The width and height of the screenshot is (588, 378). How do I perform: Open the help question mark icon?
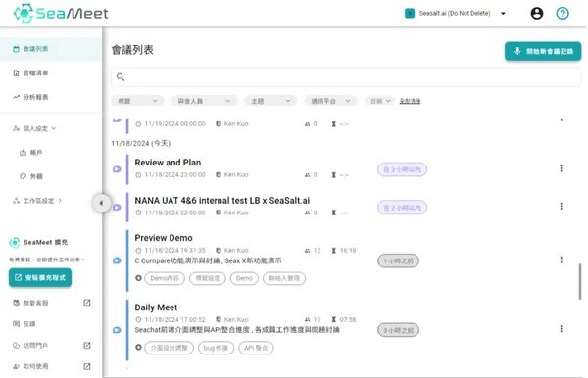pos(563,13)
